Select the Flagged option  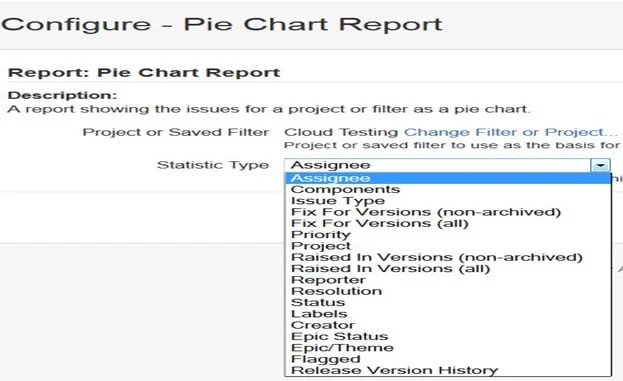pos(448,359)
